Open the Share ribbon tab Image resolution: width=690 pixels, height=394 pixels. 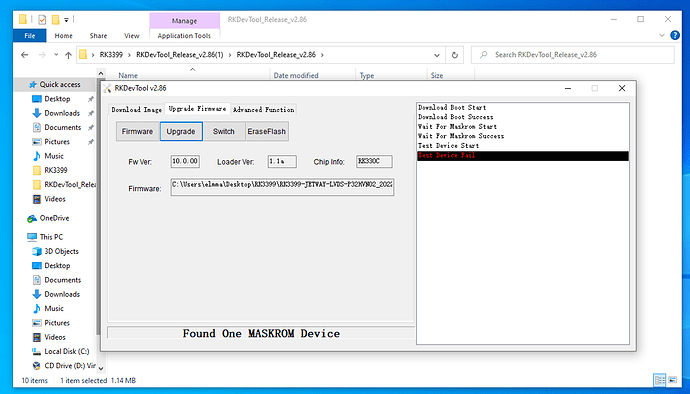[x=98, y=36]
